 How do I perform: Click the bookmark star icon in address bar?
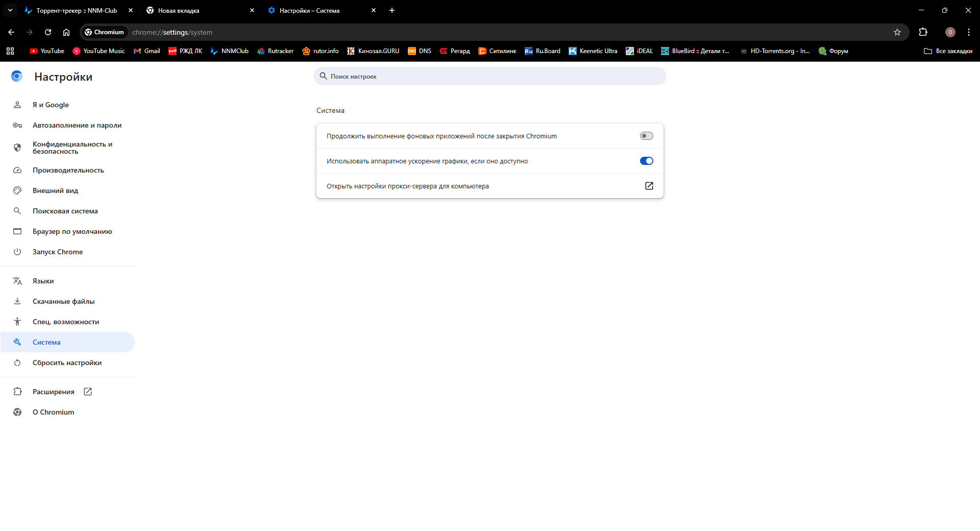tap(897, 32)
